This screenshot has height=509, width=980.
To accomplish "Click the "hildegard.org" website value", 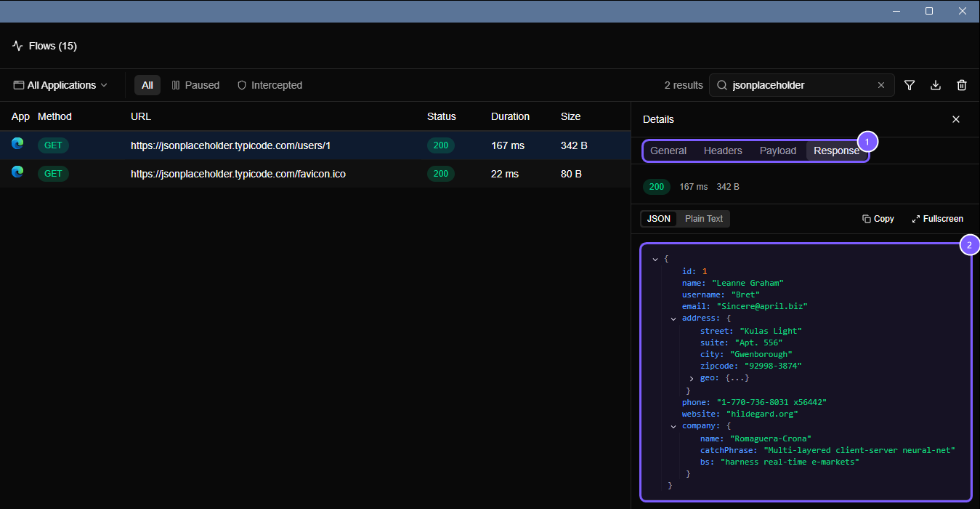I will coord(762,414).
